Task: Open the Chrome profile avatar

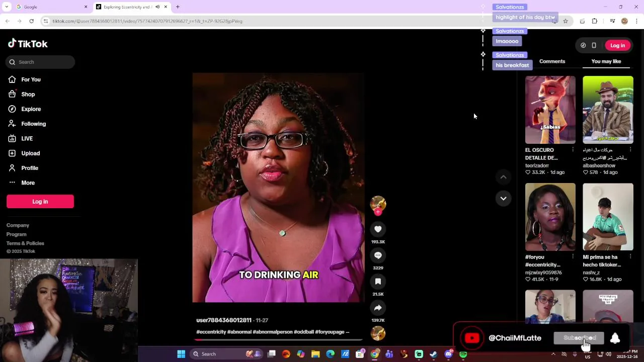Action: (x=624, y=21)
